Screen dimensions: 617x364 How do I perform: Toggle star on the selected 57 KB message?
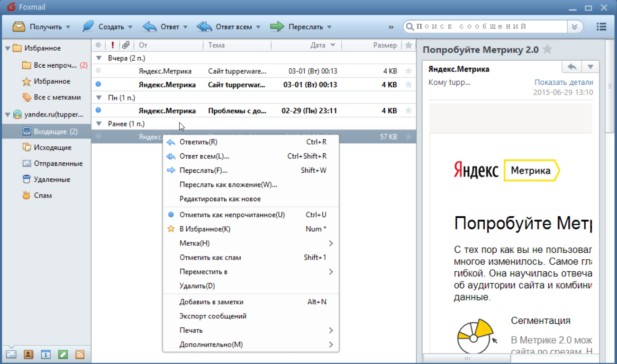(x=408, y=137)
